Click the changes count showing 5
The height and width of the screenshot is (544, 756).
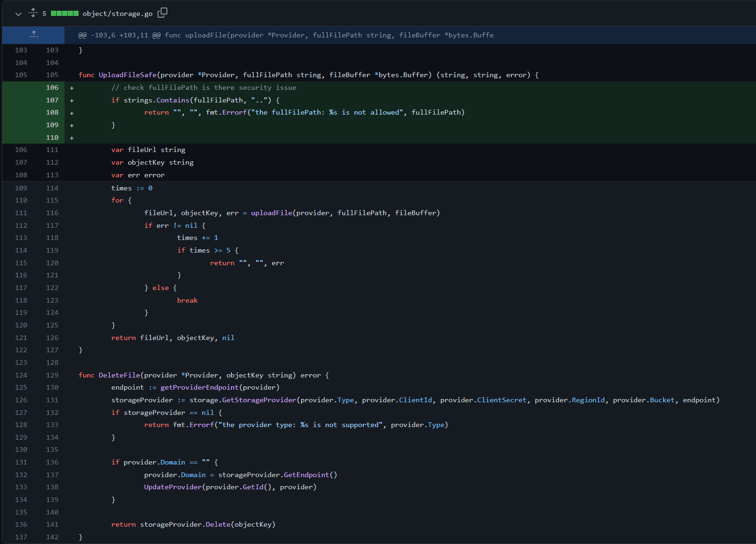(44, 14)
